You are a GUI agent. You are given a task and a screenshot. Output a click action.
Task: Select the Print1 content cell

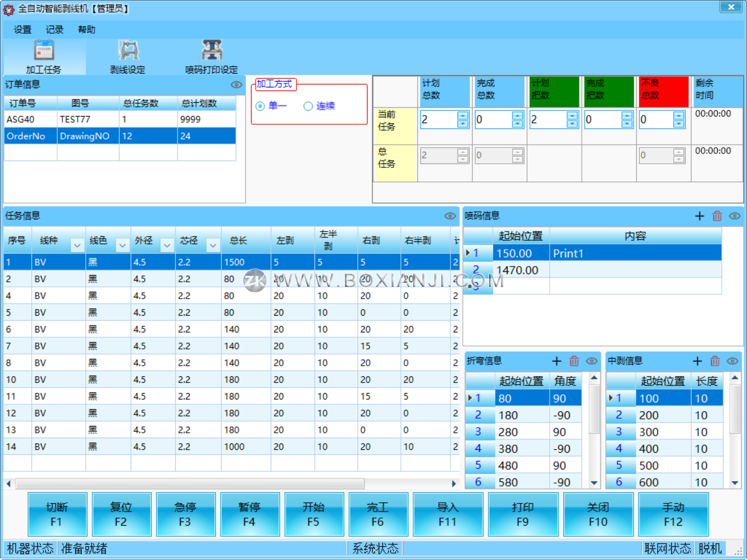tap(636, 253)
